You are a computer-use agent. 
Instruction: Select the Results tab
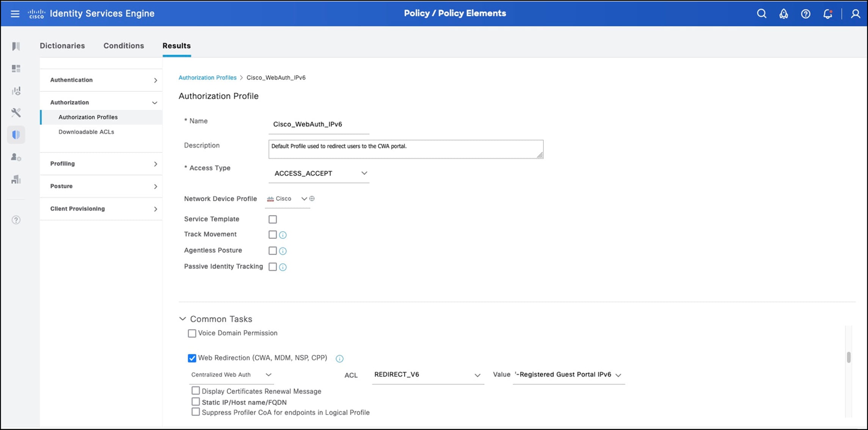(177, 46)
